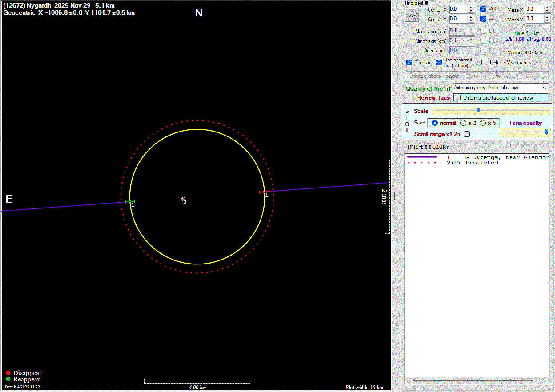Toggle the Use assumed dia checkbox
This screenshot has height=392, width=555.
pos(439,63)
